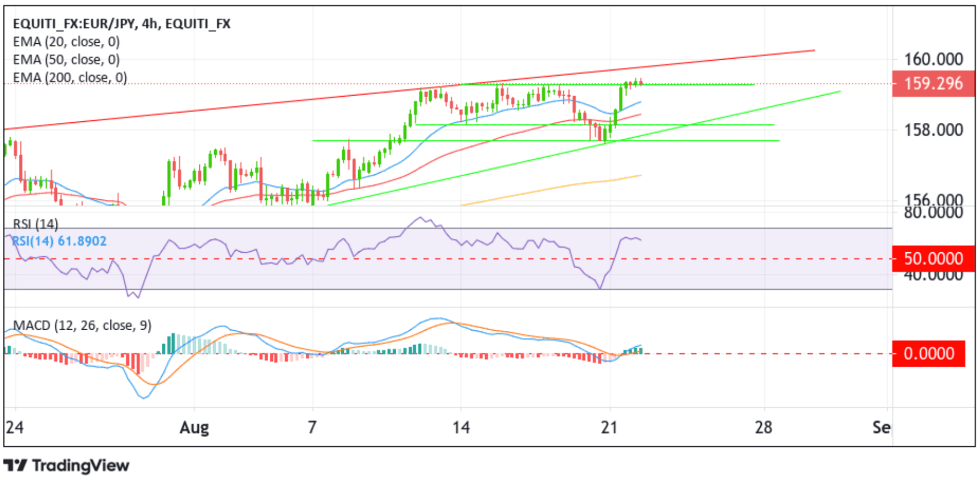Click the current price label 159.296
This screenshot has height=484, width=980.
coord(933,84)
